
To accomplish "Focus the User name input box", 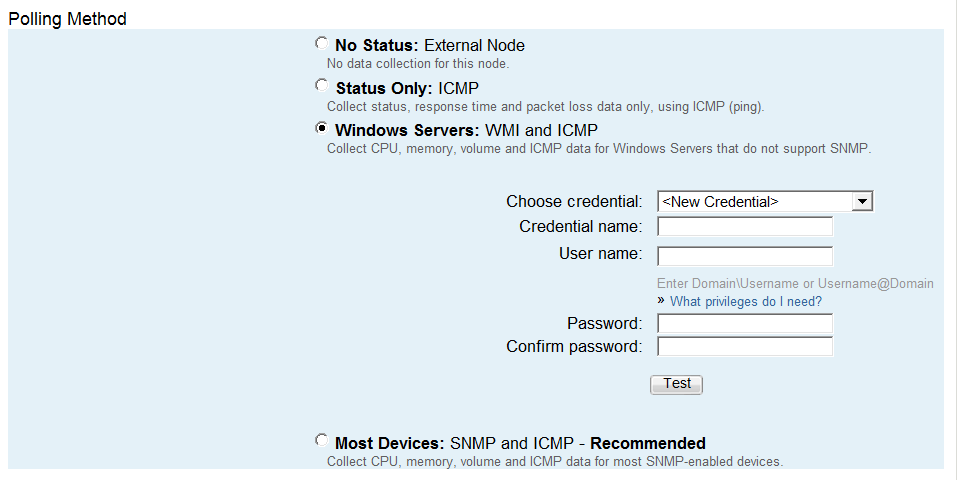I will coord(745,255).
